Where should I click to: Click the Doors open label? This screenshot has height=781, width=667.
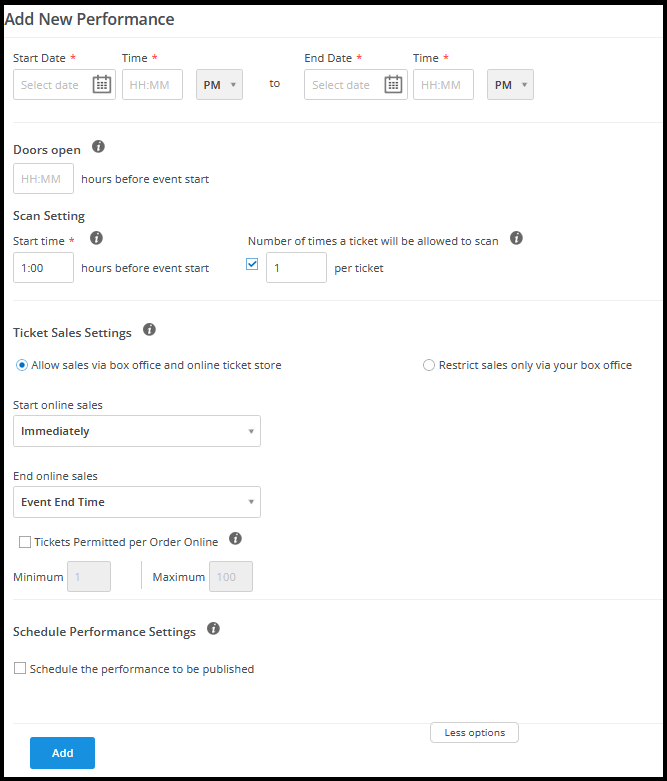pos(47,150)
